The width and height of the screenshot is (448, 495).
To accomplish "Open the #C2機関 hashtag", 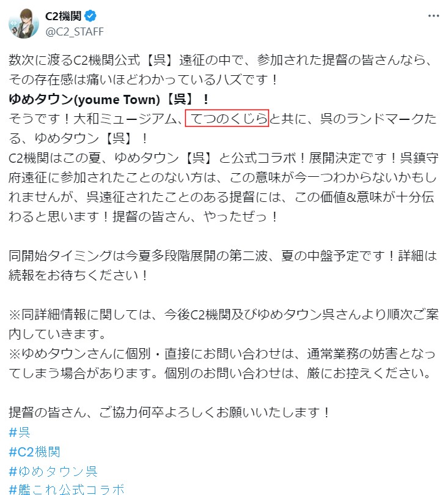I will (34, 452).
